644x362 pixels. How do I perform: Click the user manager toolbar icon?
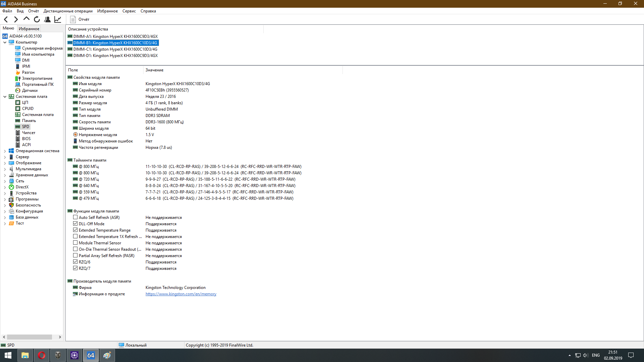tap(47, 19)
